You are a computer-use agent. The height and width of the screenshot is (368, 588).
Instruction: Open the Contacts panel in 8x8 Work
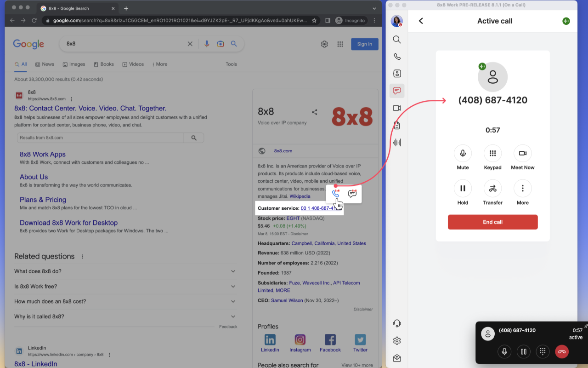click(x=396, y=73)
